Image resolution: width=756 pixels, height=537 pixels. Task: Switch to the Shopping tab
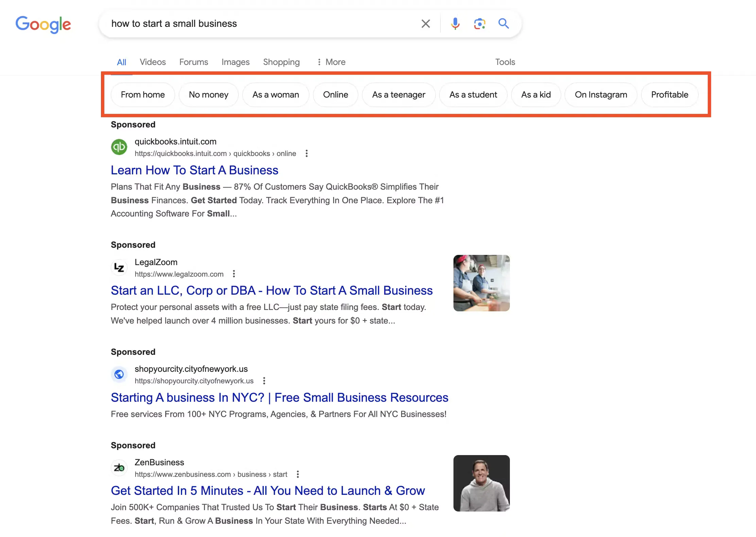(x=281, y=62)
